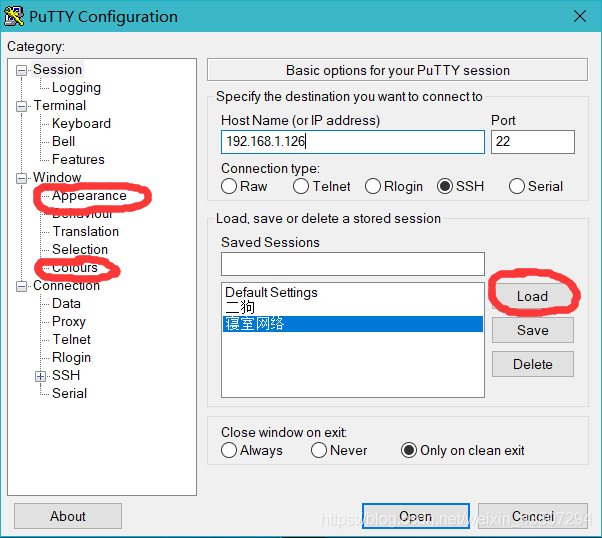Select Default Settings in saved sessions

(352, 293)
